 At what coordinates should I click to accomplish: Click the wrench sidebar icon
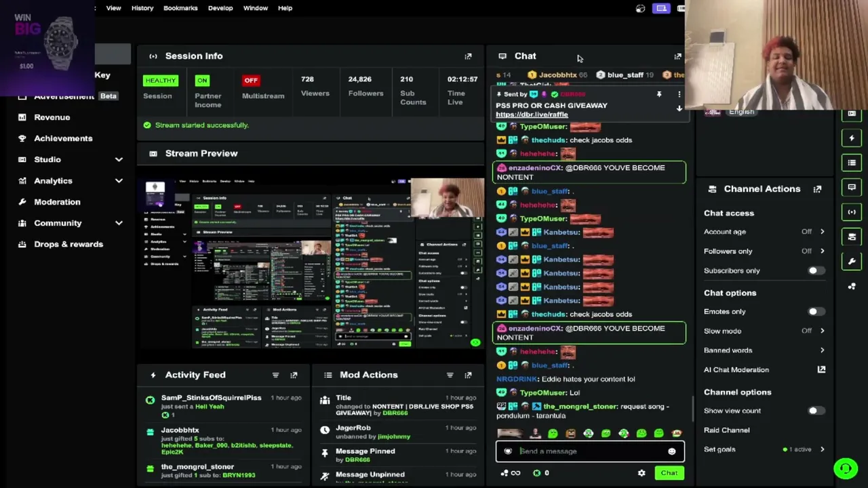(x=852, y=261)
